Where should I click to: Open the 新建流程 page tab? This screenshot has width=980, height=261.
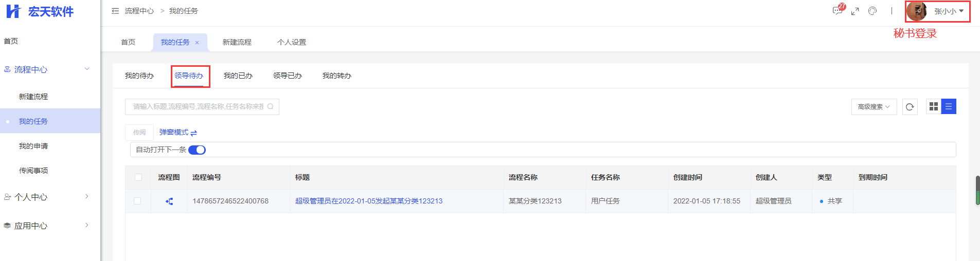tap(237, 42)
